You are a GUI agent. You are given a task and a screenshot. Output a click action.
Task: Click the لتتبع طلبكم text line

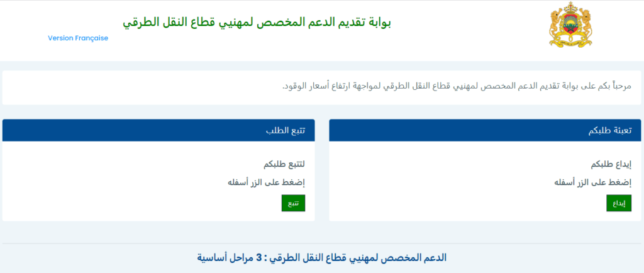pos(284,164)
